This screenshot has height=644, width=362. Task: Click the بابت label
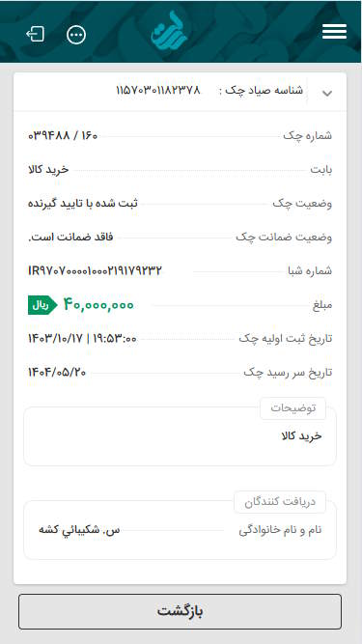(320, 170)
